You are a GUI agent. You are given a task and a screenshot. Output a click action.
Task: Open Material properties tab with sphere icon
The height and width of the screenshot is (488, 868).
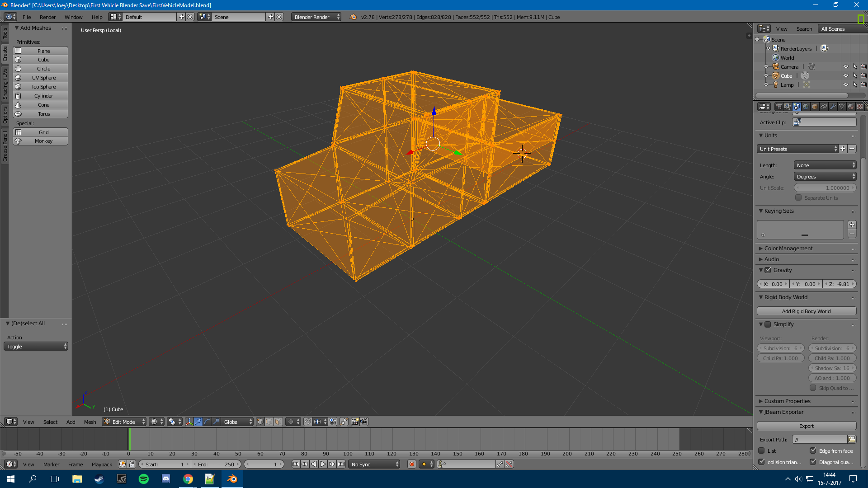pyautogui.click(x=851, y=107)
